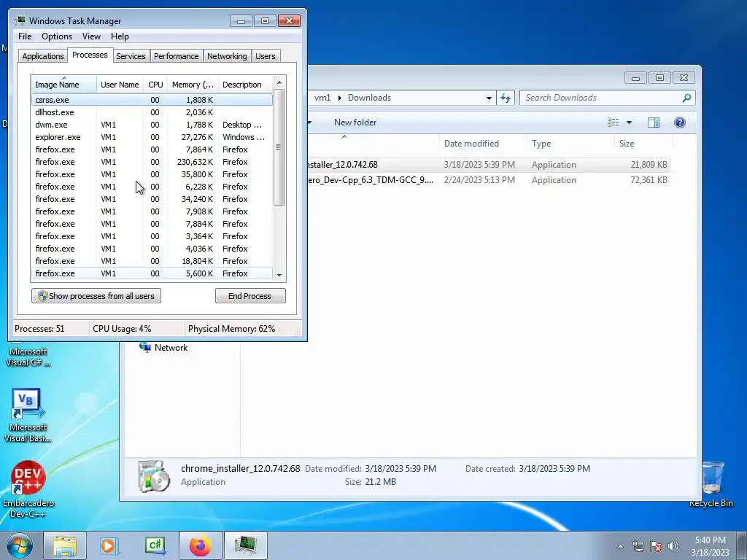Open the Start menu orb
Viewport: 747px width, 560px height.
coord(20,545)
